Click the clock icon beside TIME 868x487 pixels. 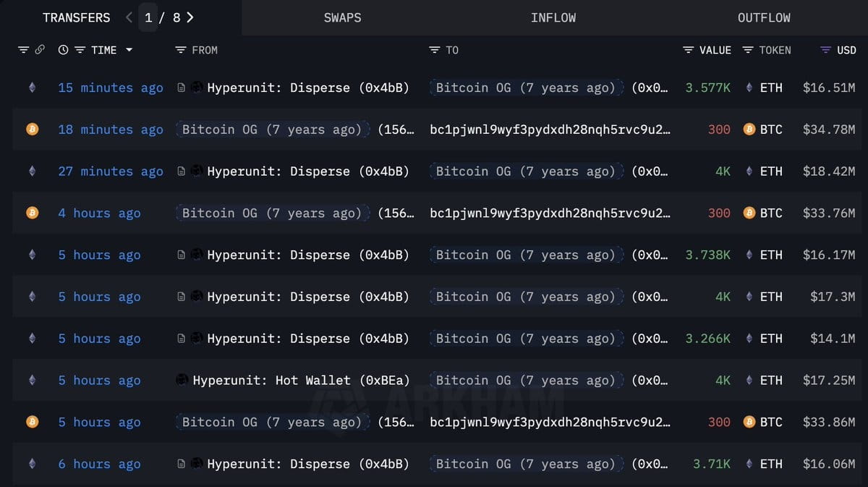pyautogui.click(x=63, y=50)
